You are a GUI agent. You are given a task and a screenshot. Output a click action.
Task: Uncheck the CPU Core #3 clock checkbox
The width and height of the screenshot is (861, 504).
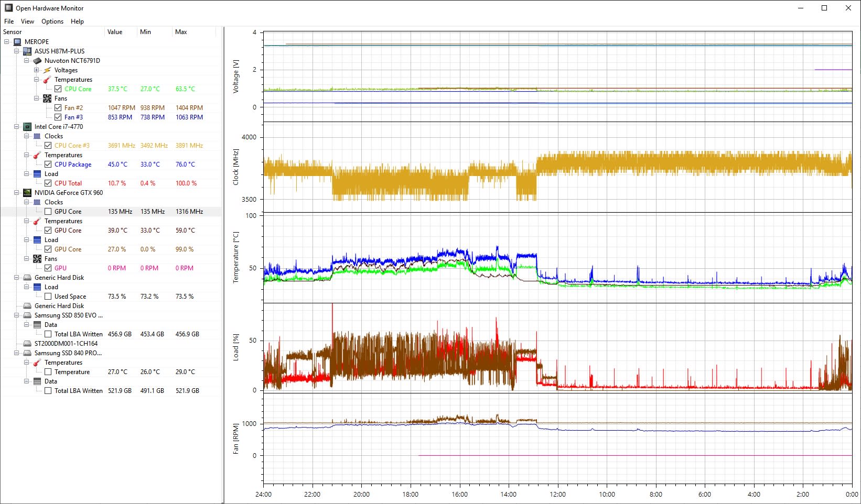[x=48, y=146]
